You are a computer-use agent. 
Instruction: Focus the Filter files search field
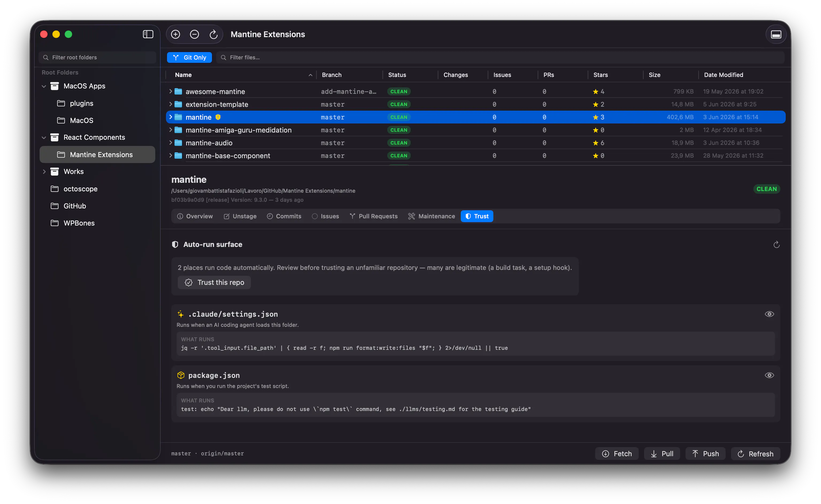[x=501, y=57]
